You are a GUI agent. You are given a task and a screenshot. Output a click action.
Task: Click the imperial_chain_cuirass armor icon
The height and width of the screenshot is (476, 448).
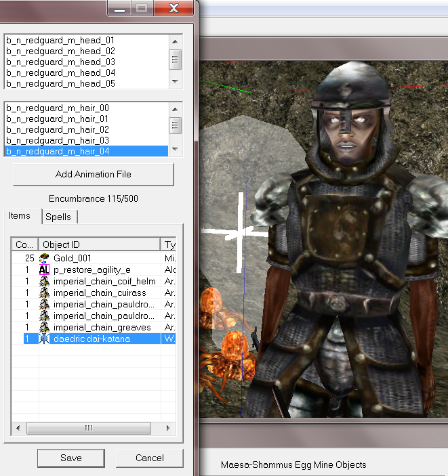pyautogui.click(x=44, y=293)
